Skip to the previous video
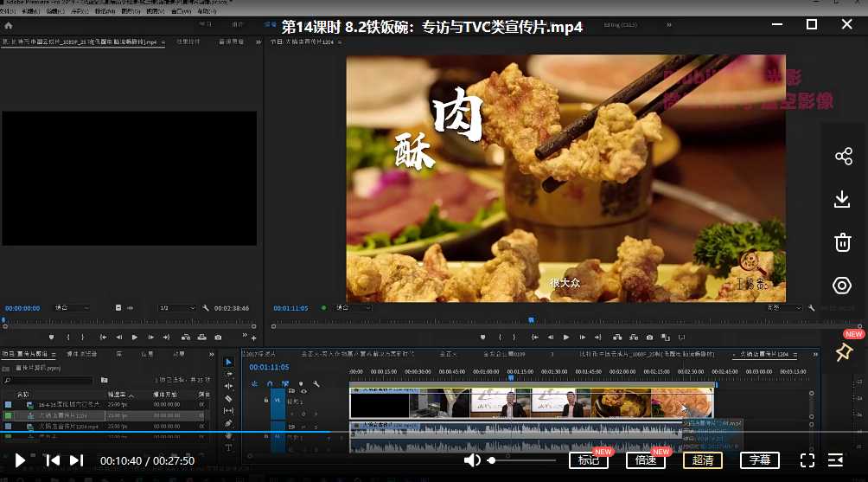 [x=53, y=460]
